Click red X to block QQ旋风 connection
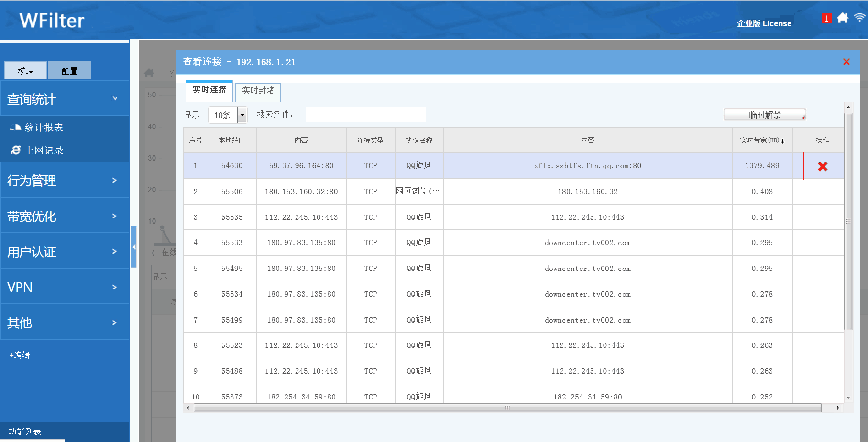The width and height of the screenshot is (868, 442). (x=822, y=166)
